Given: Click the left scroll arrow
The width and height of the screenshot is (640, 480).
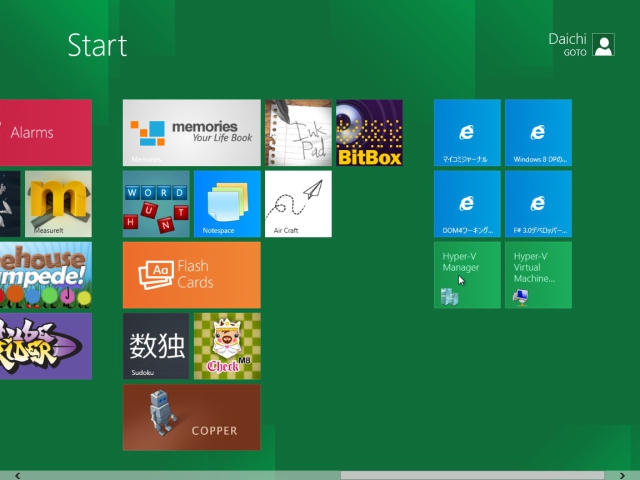Looking at the screenshot, I should (18, 476).
